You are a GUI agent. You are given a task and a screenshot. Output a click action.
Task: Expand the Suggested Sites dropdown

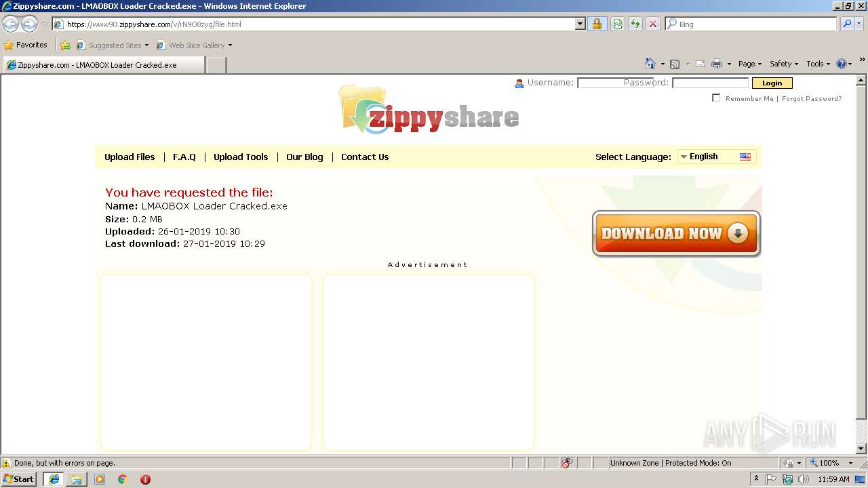pos(146,45)
